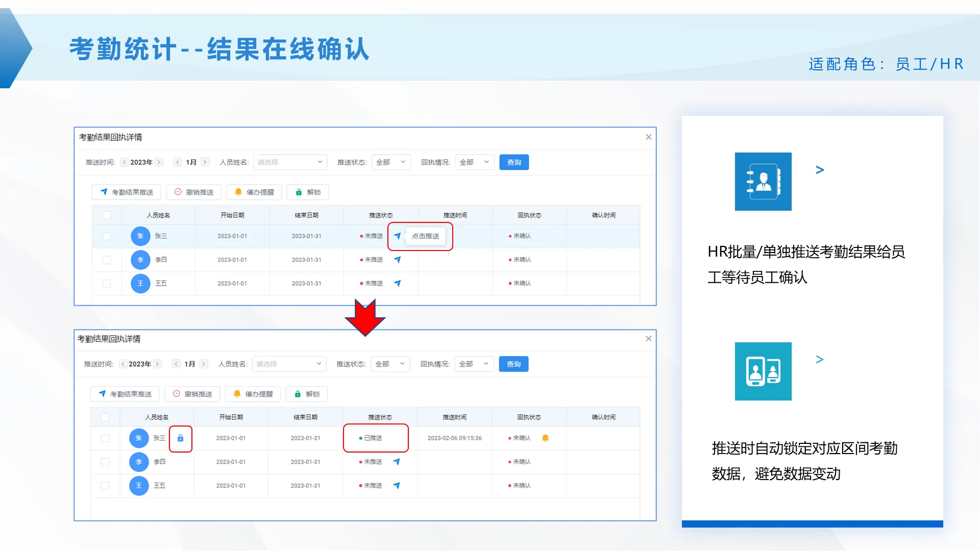This screenshot has width=980, height=551.
Task: Check 王五's row checkbox in bottom dialog
Action: point(105,486)
